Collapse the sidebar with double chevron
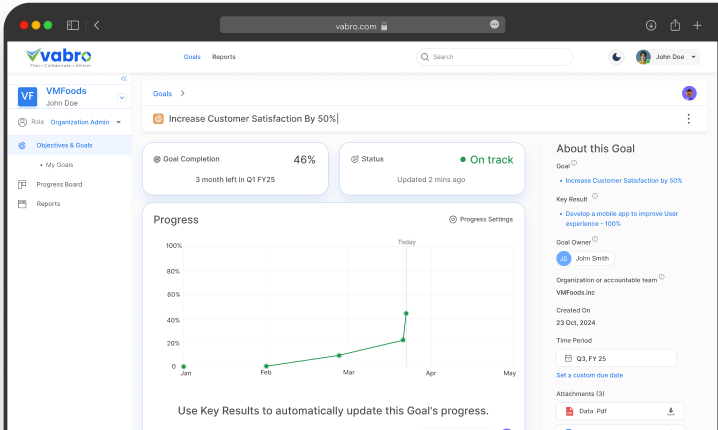718x430 pixels. (x=124, y=78)
